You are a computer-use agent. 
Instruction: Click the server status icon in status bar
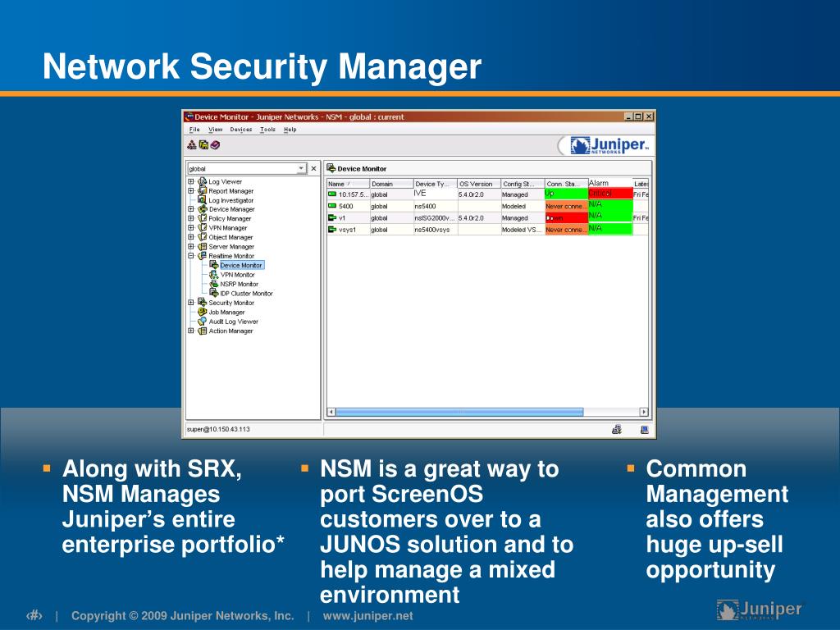(x=617, y=429)
